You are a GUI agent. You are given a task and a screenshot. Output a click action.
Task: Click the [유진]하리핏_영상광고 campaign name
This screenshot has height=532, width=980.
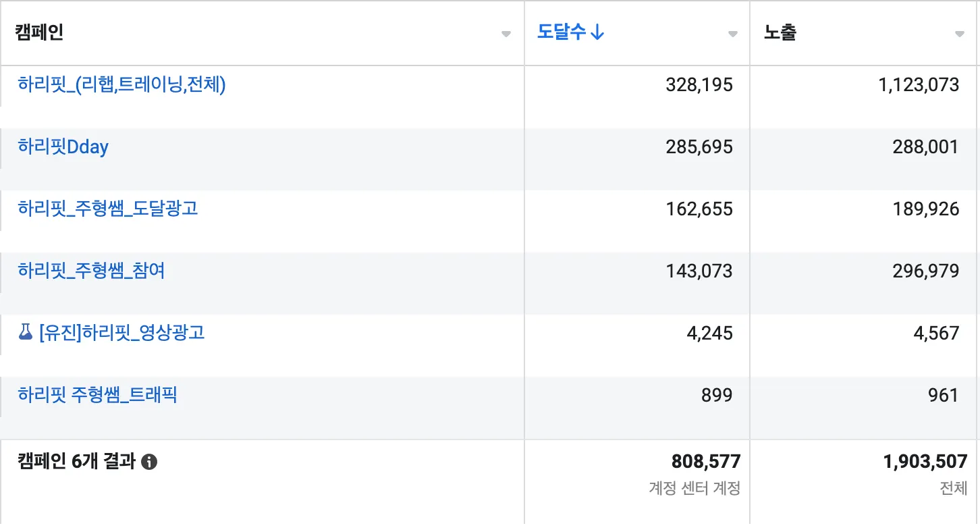click(122, 333)
